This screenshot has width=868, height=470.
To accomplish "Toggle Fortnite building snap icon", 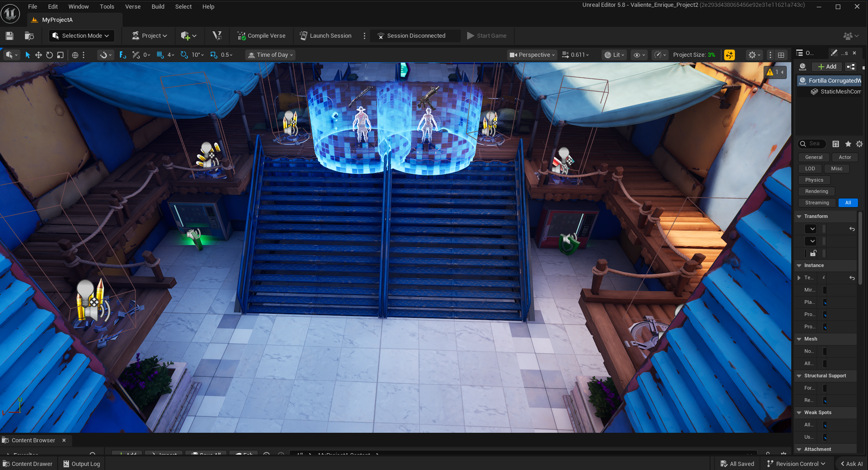I will pos(123,55).
